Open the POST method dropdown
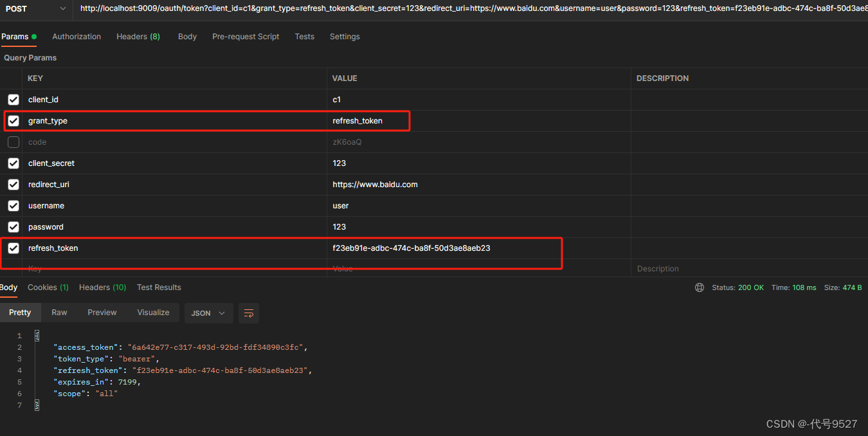868x436 pixels. (x=35, y=9)
